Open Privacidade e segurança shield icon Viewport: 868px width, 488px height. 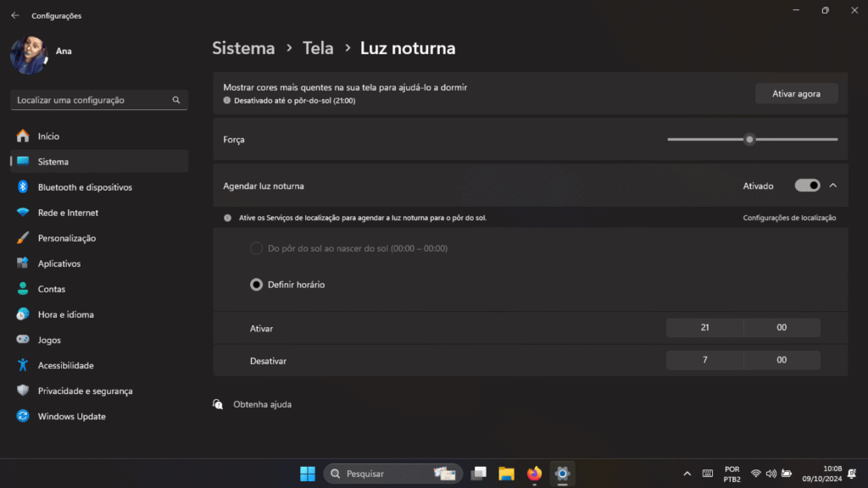coord(23,391)
